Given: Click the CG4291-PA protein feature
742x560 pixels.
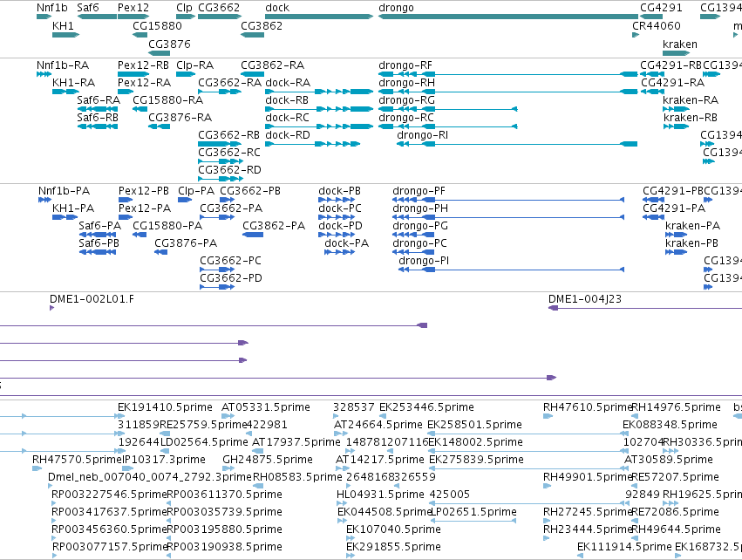Looking at the screenshot, I should point(654,217).
